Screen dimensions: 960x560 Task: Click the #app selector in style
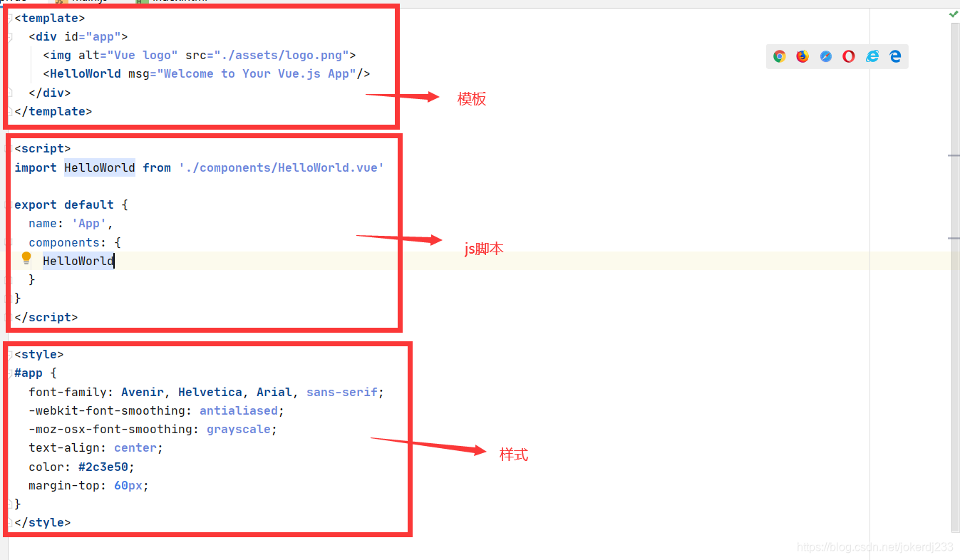tap(29, 373)
